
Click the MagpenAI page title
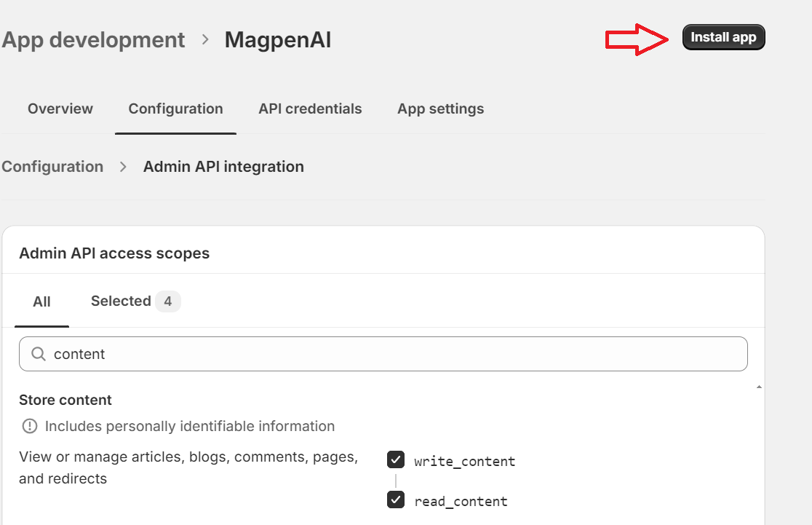click(x=277, y=40)
